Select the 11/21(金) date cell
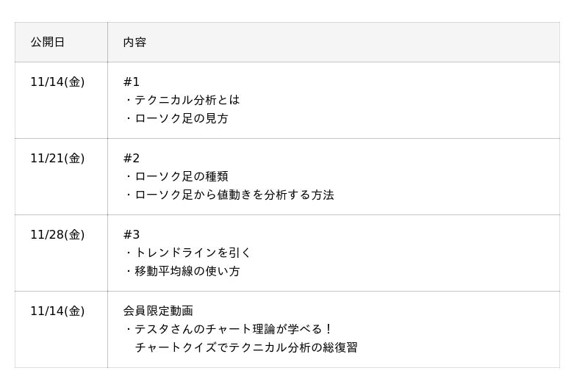The width and height of the screenshot is (588, 390). pos(57,159)
